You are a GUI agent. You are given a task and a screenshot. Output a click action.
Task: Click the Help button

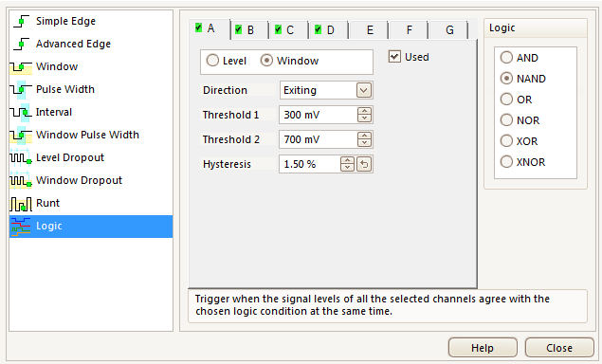[483, 348]
